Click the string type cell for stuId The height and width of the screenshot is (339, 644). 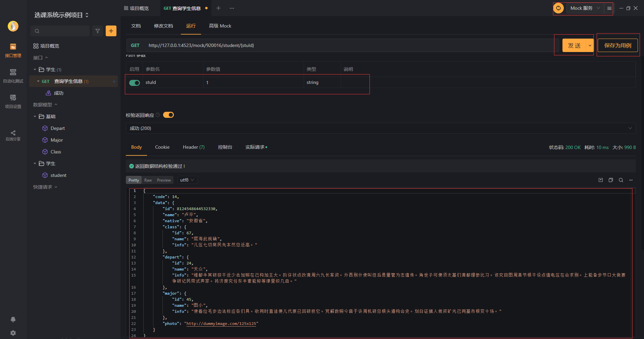(322, 83)
